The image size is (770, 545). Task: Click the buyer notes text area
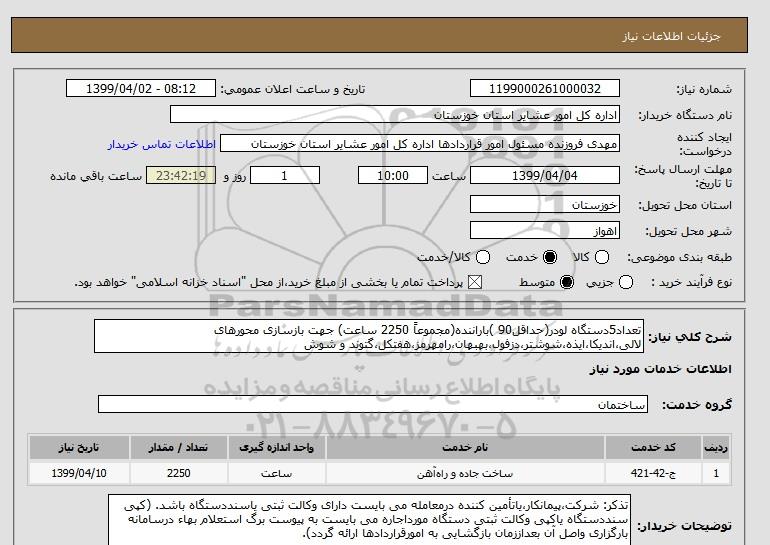(x=370, y=520)
